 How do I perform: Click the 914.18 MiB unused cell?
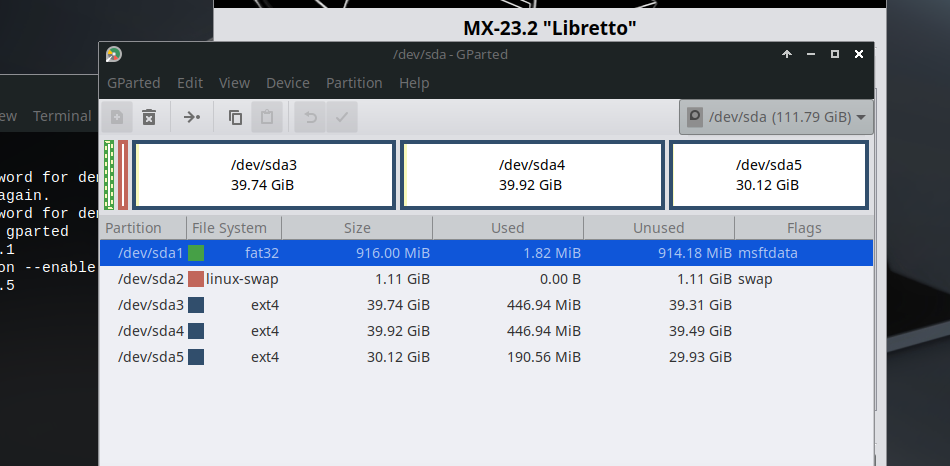point(695,253)
